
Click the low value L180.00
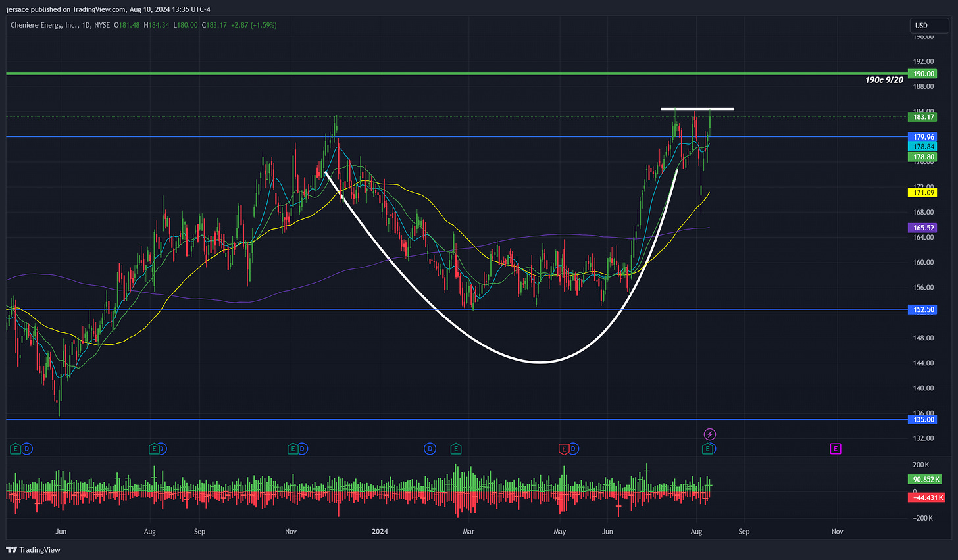coord(186,25)
